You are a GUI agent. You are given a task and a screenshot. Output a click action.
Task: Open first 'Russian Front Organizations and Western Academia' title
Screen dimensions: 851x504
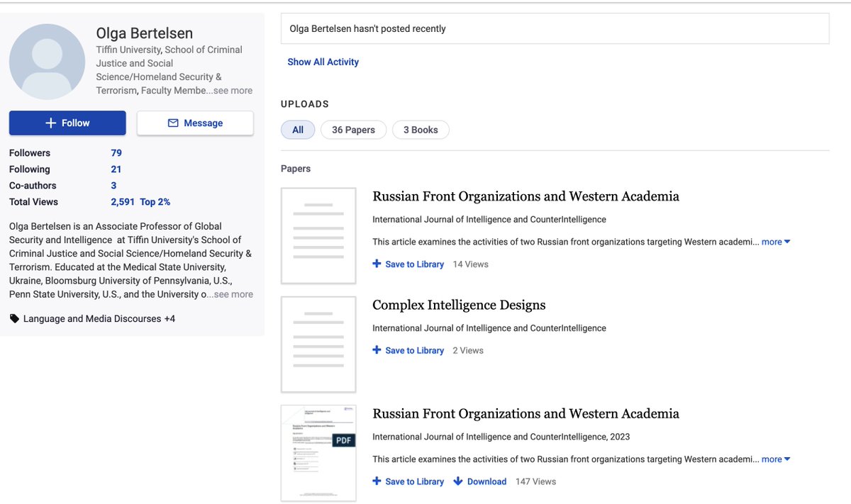525,196
